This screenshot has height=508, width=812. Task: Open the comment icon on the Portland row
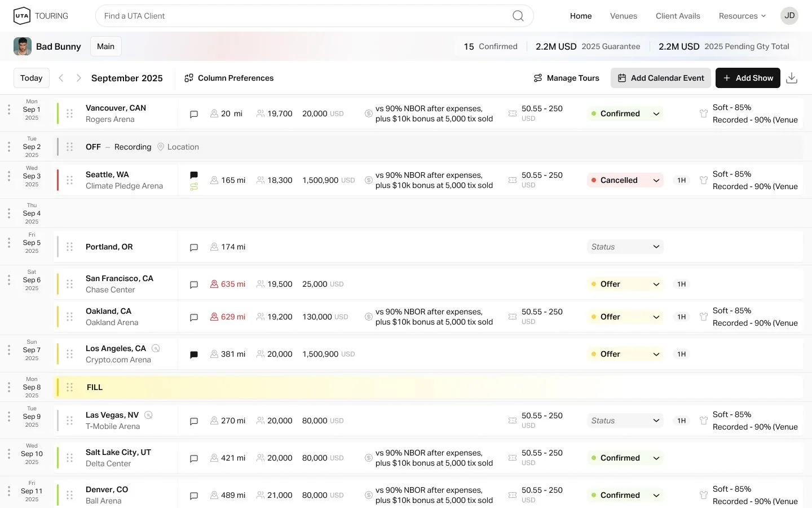click(194, 247)
